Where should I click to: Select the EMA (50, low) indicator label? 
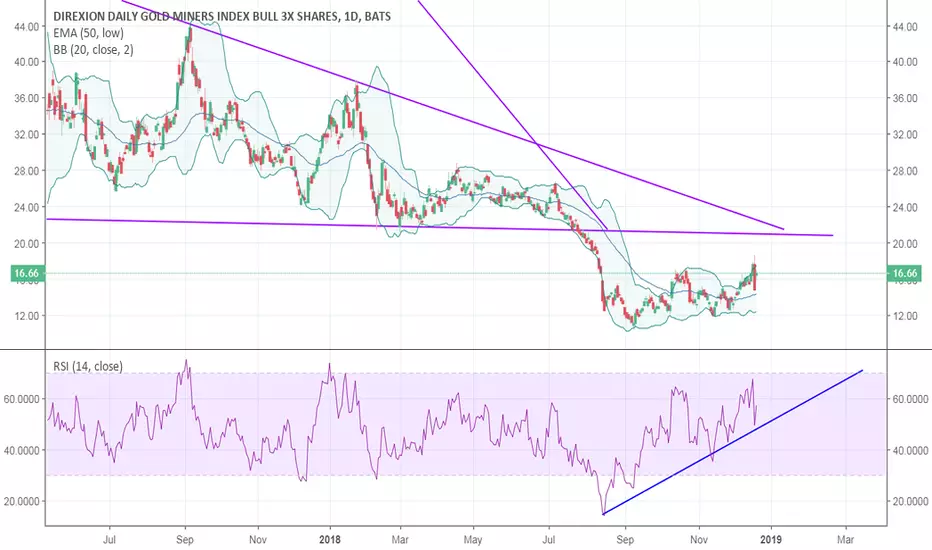pyautogui.click(x=88, y=33)
